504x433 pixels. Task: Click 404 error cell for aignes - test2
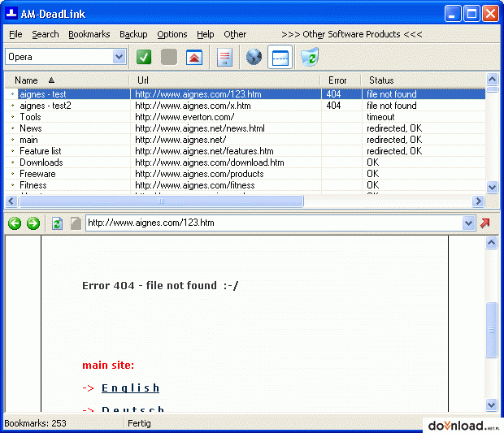[x=333, y=106]
